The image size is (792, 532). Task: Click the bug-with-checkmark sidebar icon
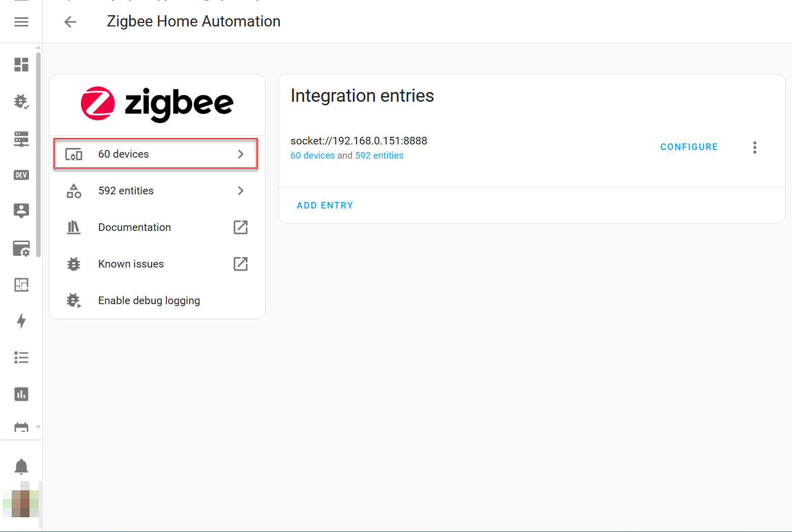click(21, 102)
